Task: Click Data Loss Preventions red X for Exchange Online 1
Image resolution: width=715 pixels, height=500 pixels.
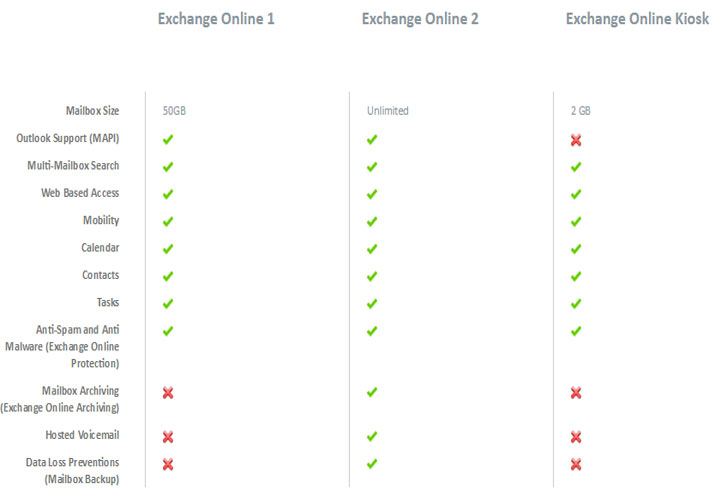Action: (x=168, y=464)
